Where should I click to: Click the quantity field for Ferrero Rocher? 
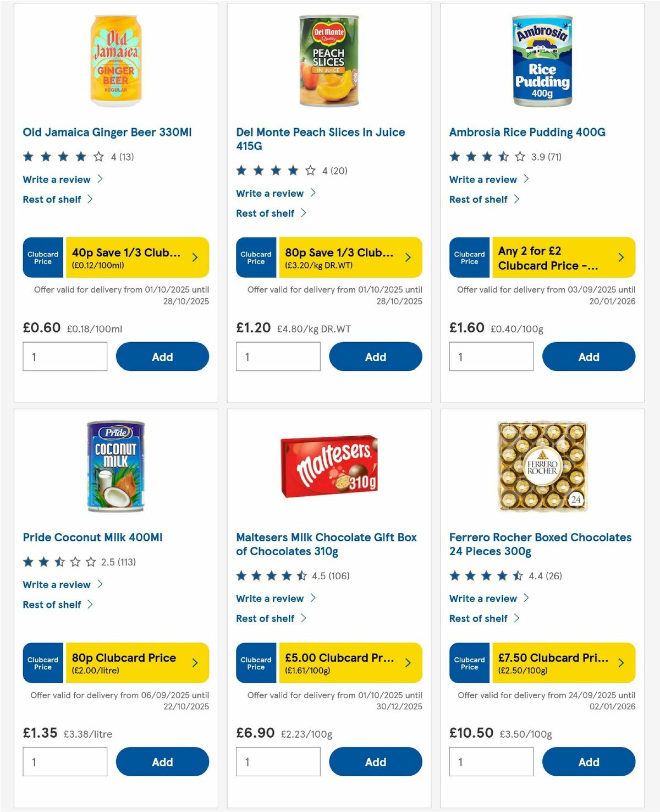coord(491,761)
